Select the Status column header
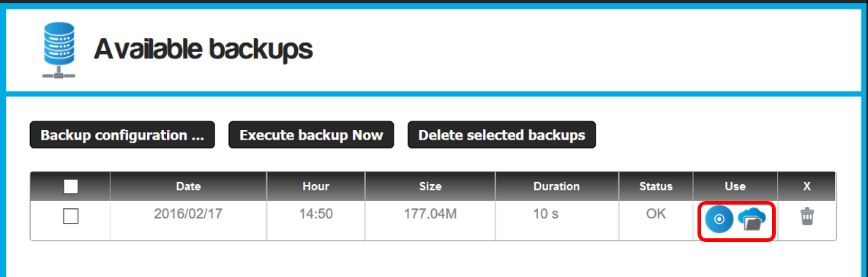This screenshot has height=277, width=868. pos(656,186)
